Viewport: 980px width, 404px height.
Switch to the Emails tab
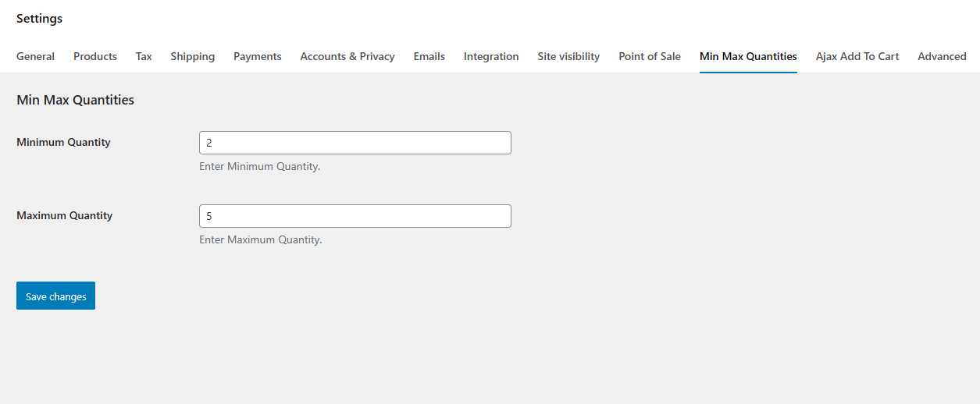pos(429,56)
